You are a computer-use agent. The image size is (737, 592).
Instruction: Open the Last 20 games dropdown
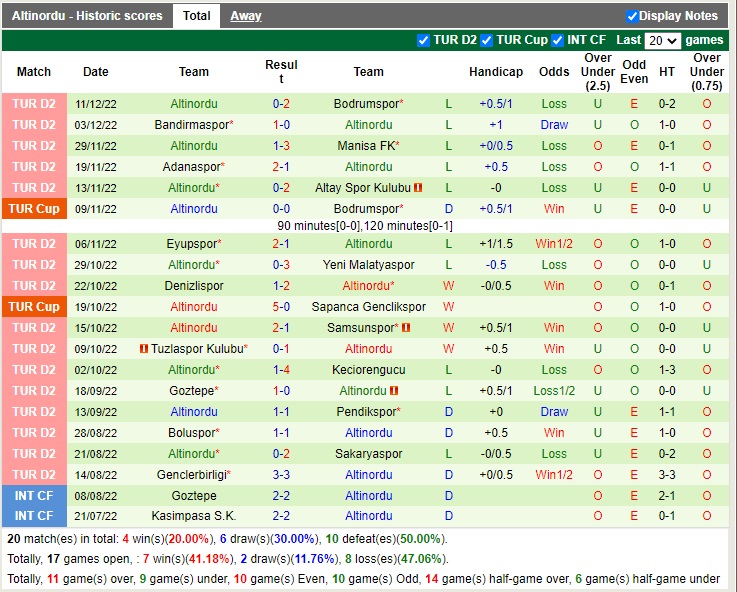[x=663, y=41]
